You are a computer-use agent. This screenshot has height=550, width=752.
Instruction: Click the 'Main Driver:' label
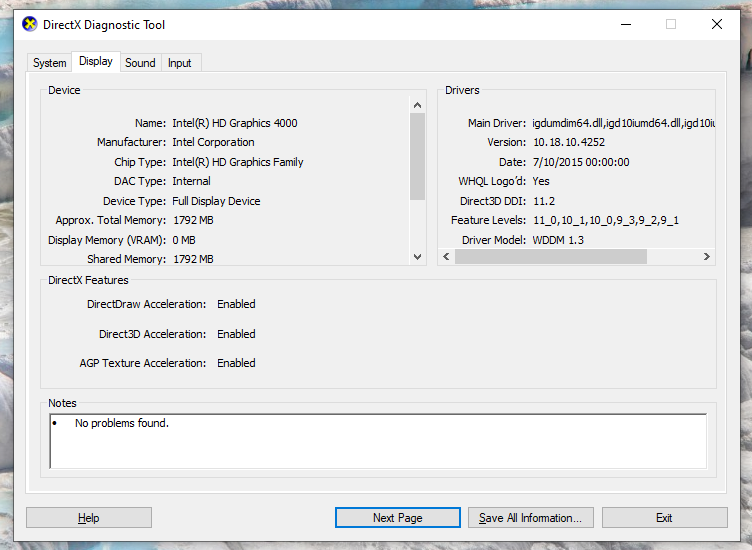[x=497, y=123]
